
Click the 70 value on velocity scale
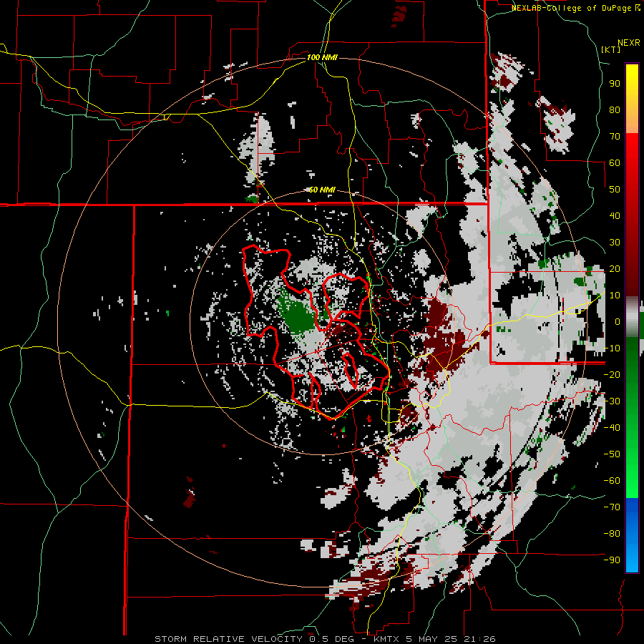[x=615, y=137]
